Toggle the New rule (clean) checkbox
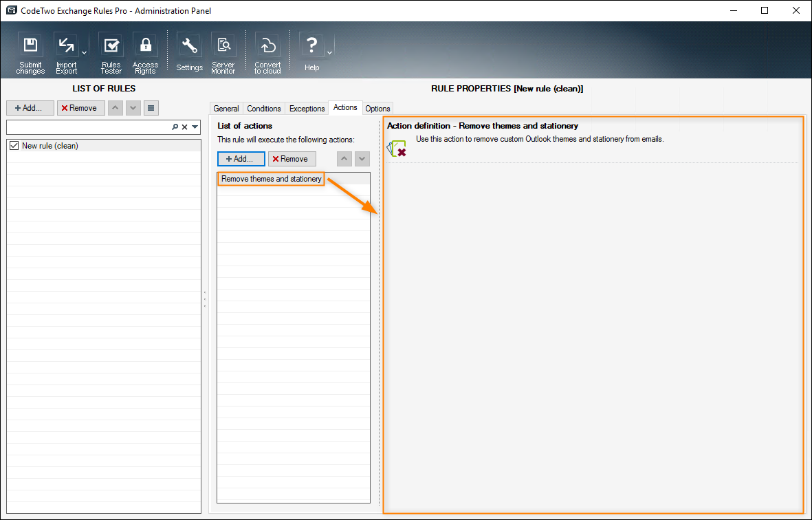This screenshot has width=812, height=520. coord(14,146)
